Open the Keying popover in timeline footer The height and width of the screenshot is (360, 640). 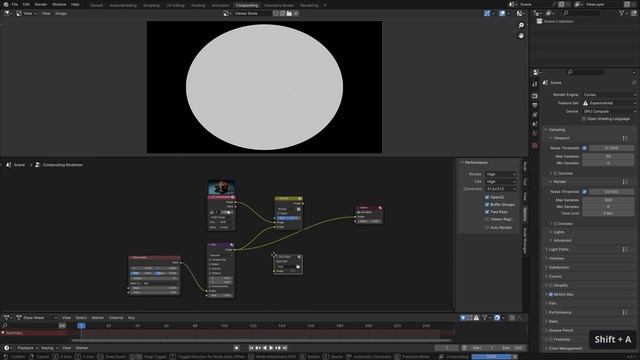[49, 348]
